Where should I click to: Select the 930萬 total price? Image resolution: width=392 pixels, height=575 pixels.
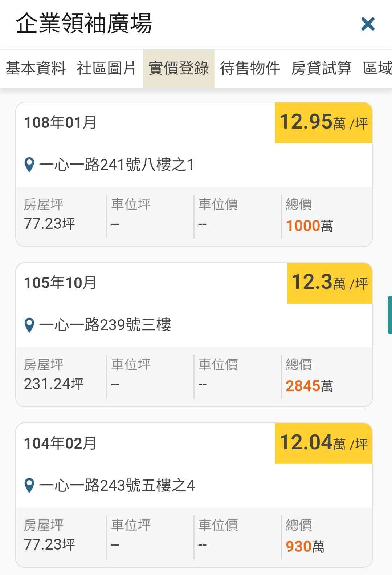click(x=305, y=547)
